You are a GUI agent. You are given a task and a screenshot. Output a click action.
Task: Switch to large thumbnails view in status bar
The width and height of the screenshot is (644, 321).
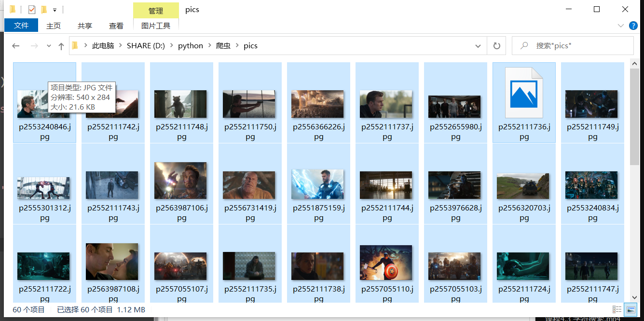[x=630, y=309]
